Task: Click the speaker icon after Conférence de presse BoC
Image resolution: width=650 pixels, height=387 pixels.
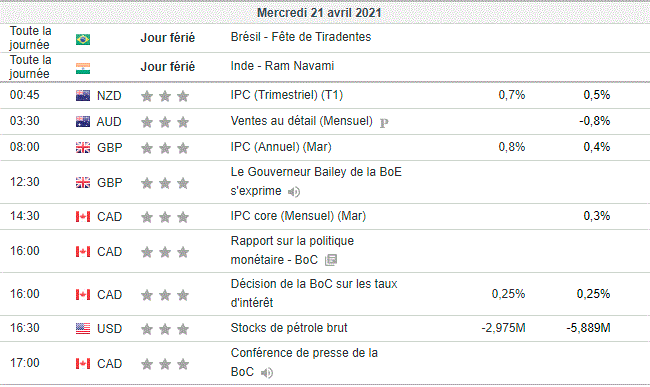Action: pyautogui.click(x=267, y=373)
